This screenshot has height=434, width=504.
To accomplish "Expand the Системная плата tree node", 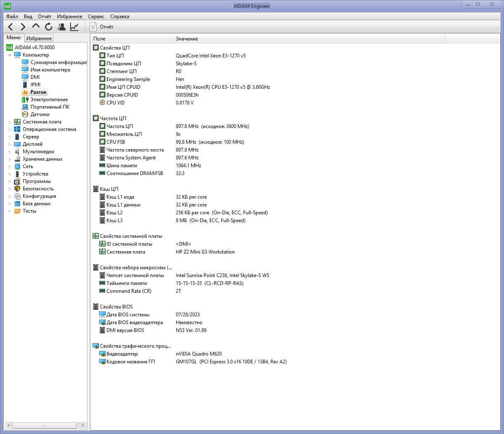I will pyautogui.click(x=10, y=122).
